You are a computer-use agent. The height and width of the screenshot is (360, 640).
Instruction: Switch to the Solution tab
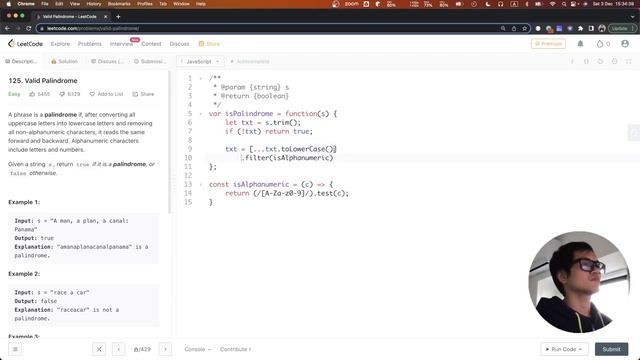tap(64, 61)
